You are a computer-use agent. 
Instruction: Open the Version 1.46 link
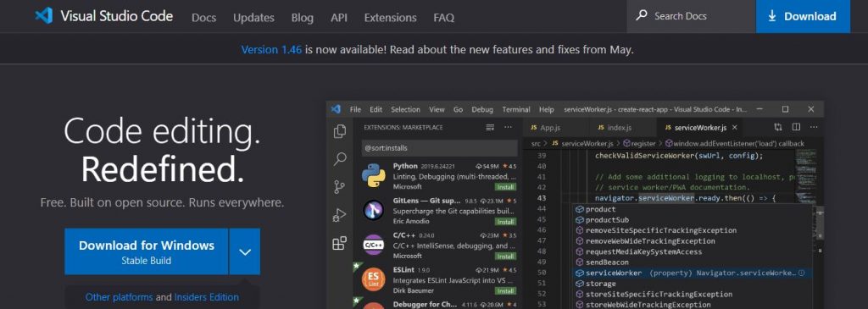[271, 49]
